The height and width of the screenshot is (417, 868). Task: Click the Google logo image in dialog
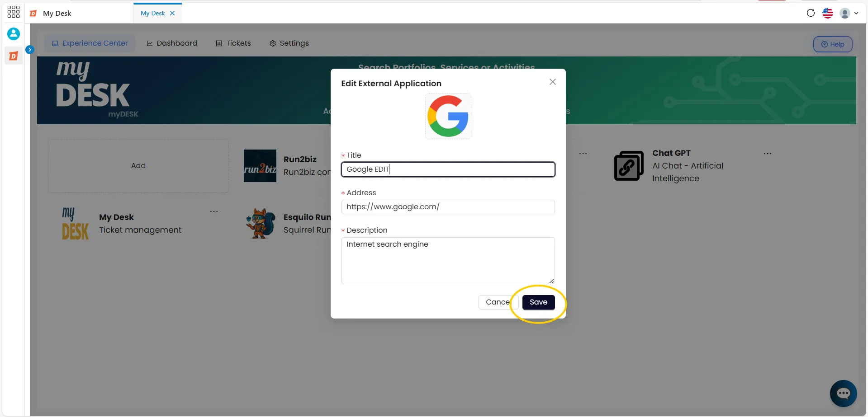point(448,116)
